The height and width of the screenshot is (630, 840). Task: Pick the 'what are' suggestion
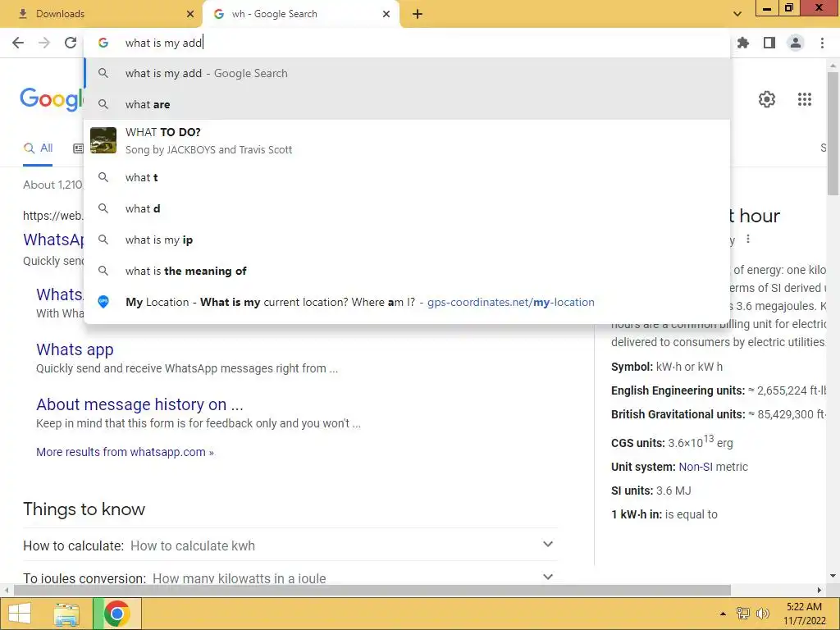coord(407,104)
